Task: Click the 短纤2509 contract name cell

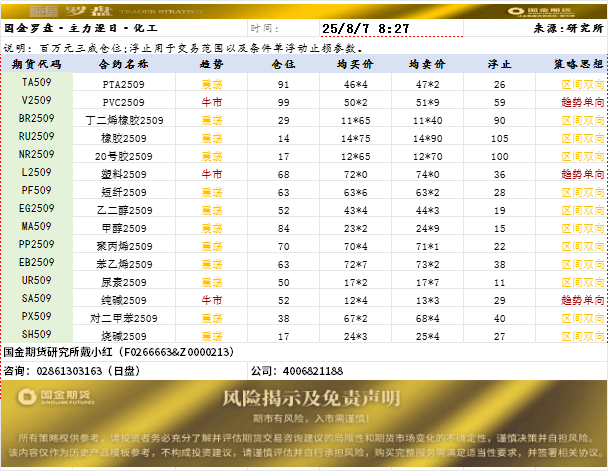Action: coord(124,192)
